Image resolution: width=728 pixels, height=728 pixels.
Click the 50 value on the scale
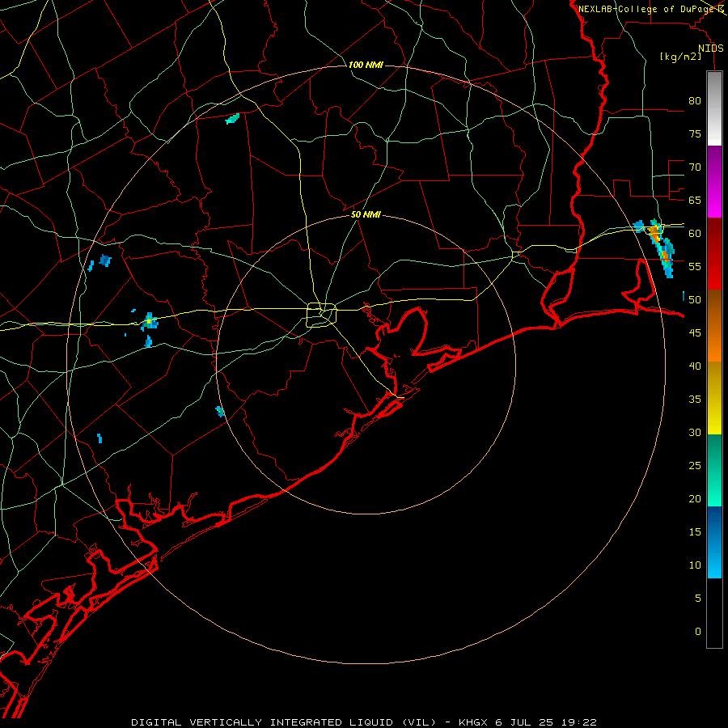[695, 300]
